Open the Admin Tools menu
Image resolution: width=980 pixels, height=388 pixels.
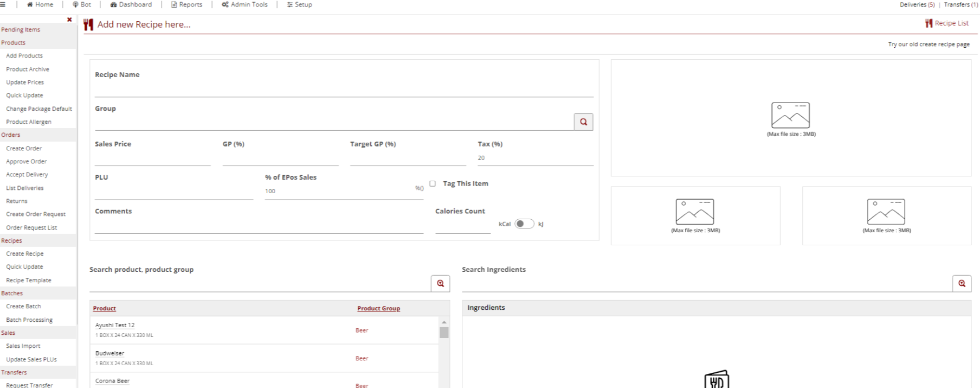(244, 4)
